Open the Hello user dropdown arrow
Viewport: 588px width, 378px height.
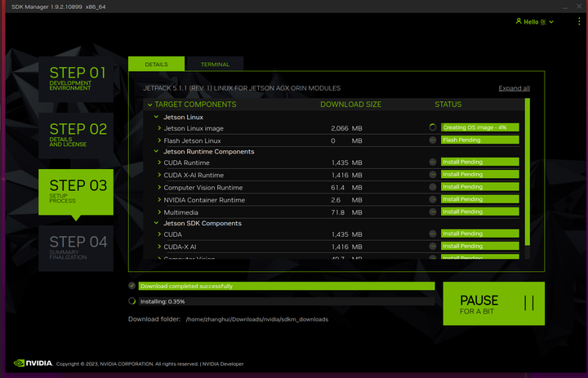[x=551, y=22]
